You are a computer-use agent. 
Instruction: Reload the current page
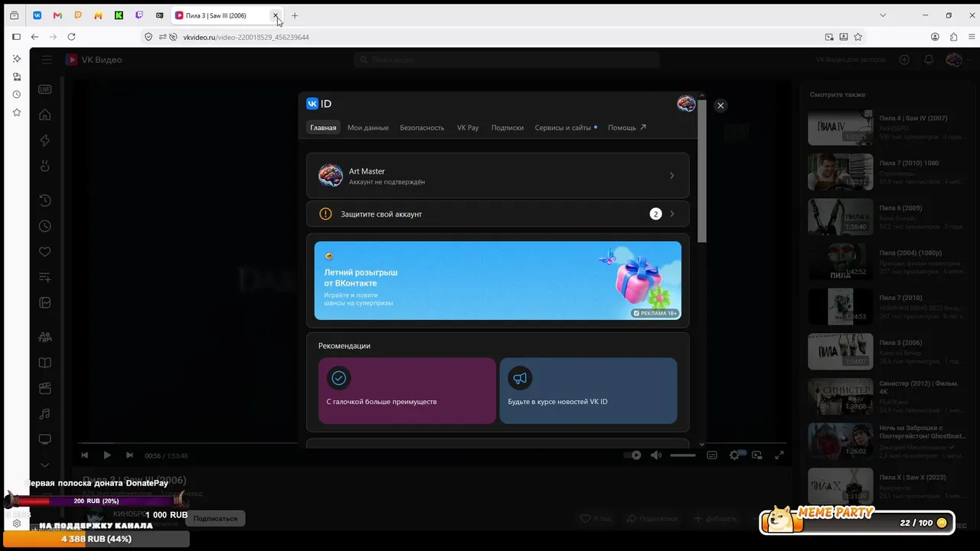71,37
